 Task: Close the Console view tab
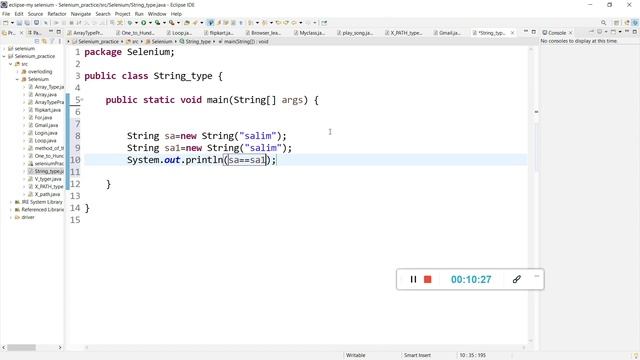click(x=571, y=33)
